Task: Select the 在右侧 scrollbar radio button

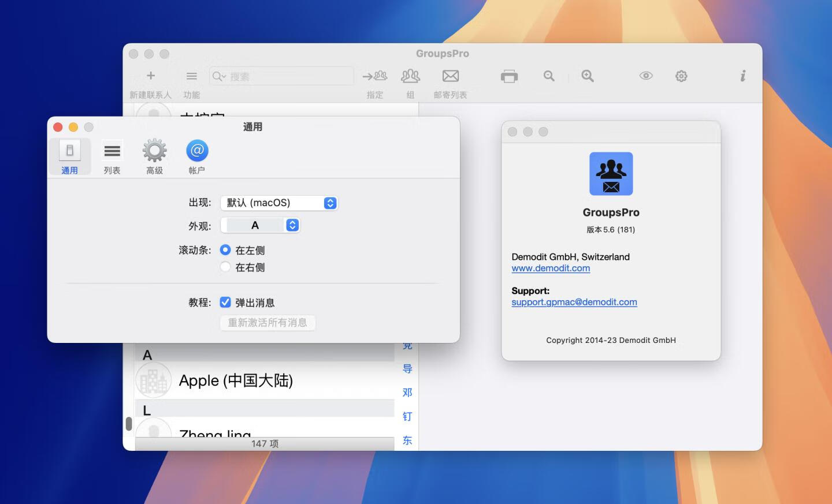Action: tap(225, 267)
